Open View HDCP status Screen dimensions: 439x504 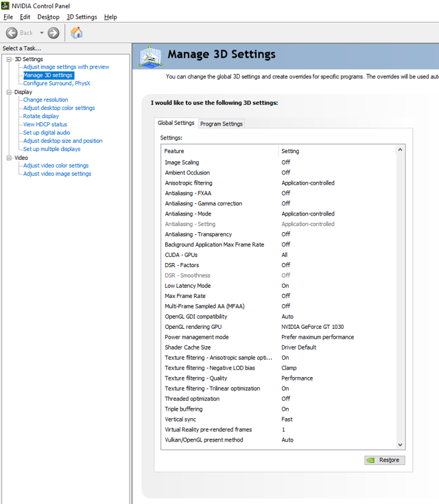click(45, 124)
